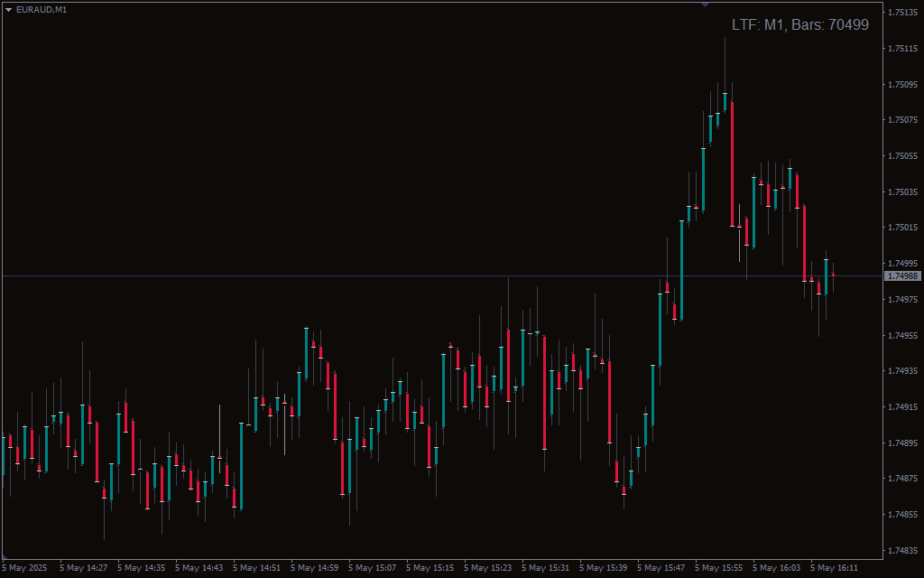Click the last small red candle on chart

tap(833, 275)
